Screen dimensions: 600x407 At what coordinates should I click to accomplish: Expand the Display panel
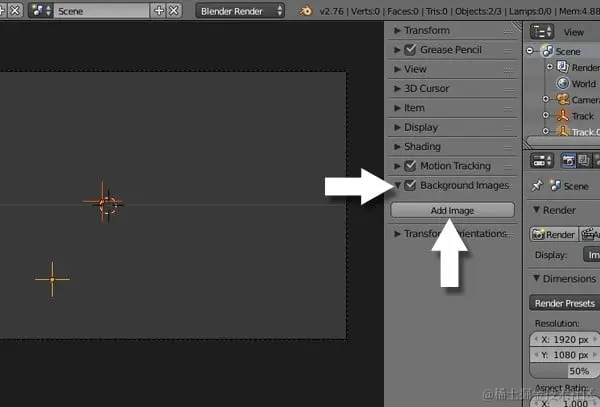(x=397, y=127)
